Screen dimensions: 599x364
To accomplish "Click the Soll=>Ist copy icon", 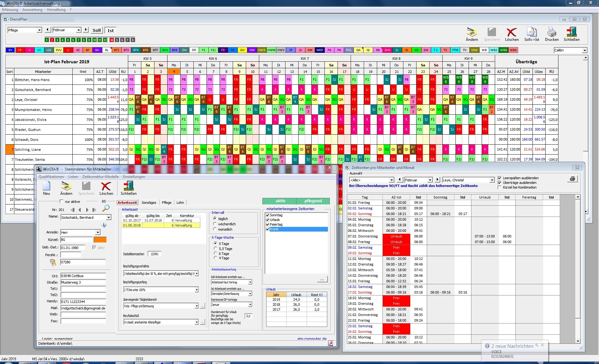I will (x=532, y=32).
